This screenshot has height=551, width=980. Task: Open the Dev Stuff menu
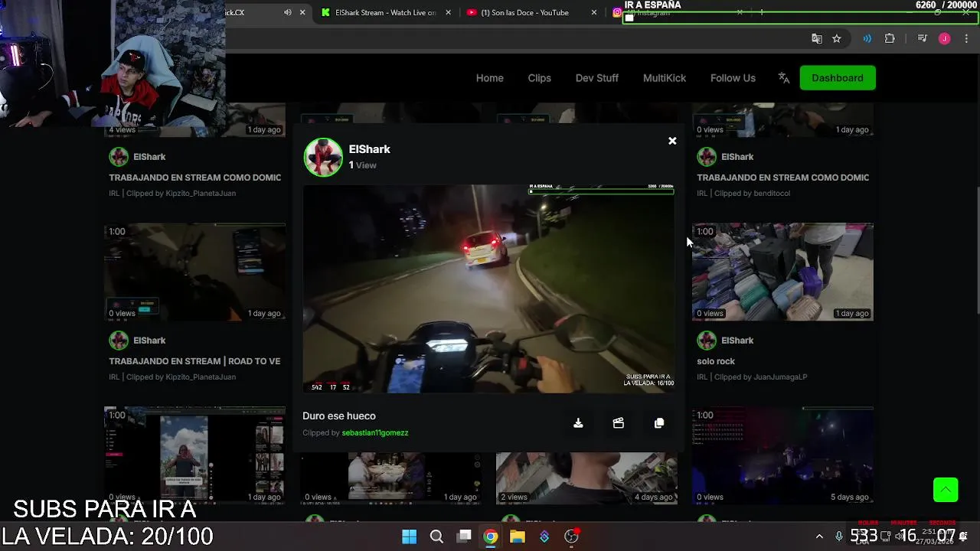pos(596,78)
